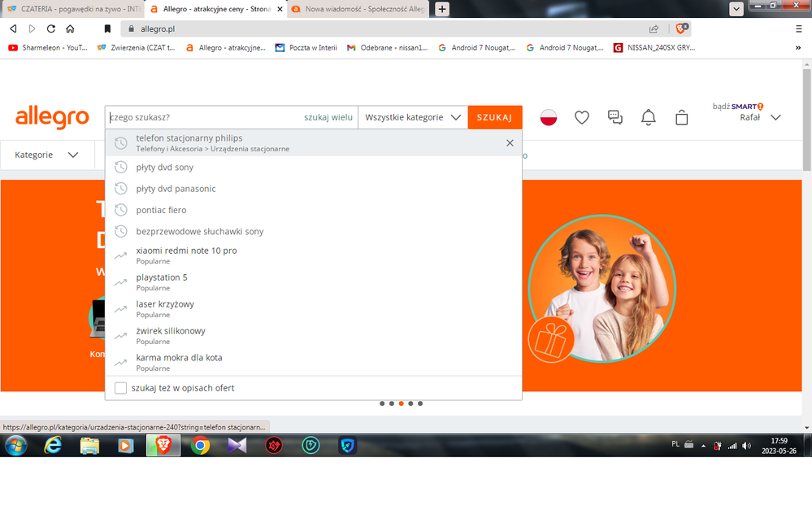Viewport: 812px width, 506px height.
Task: Switch to 'Nowa wiadomość' tab
Action: (x=358, y=9)
